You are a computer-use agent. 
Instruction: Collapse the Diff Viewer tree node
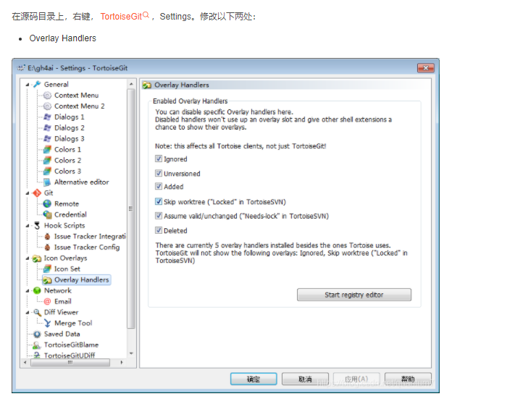(x=28, y=312)
